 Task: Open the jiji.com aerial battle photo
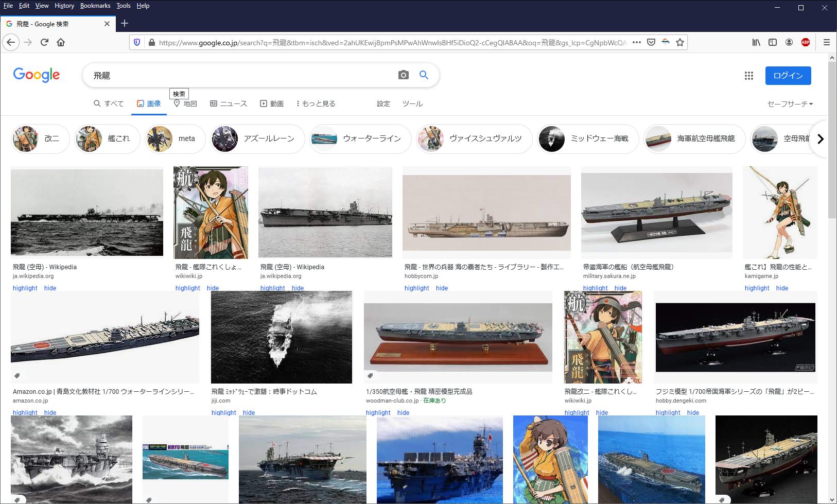click(x=282, y=337)
